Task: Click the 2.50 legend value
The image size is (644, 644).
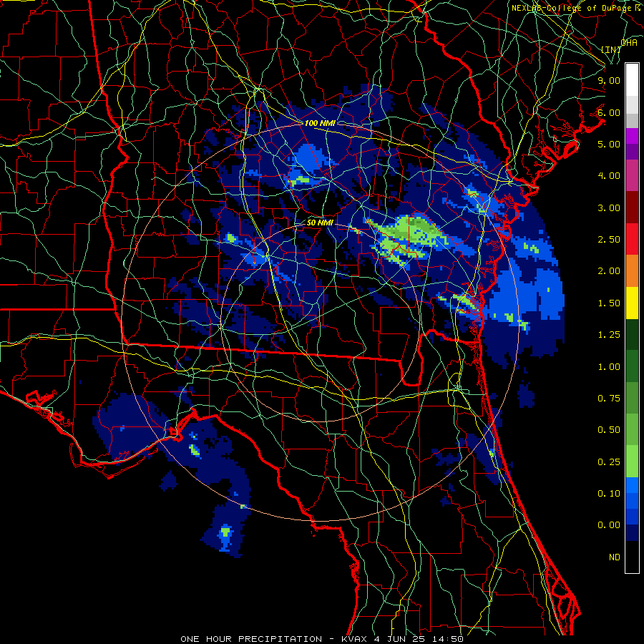Action: pos(609,240)
